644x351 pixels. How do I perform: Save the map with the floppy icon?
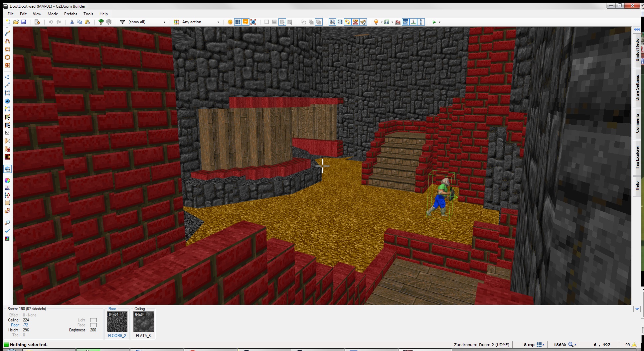(24, 22)
